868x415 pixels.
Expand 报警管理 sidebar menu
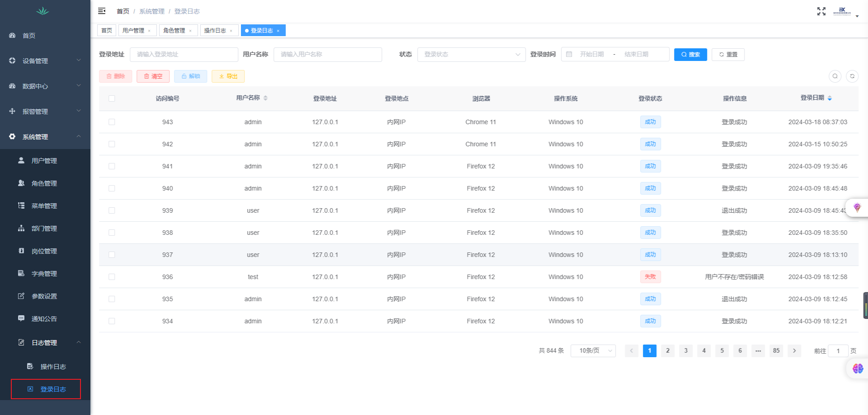45,111
